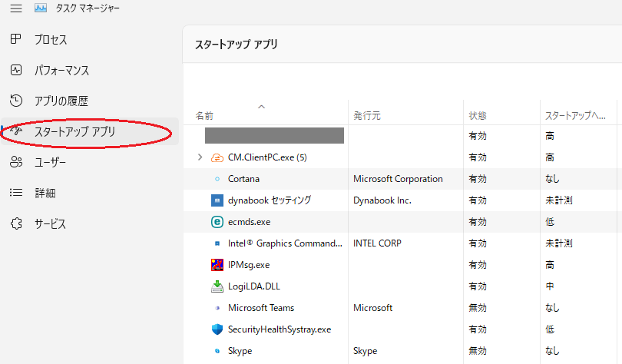Screen dimensions: 622x364
Task: Sort by スタートアップへ... impact column header
Action: pos(575,116)
